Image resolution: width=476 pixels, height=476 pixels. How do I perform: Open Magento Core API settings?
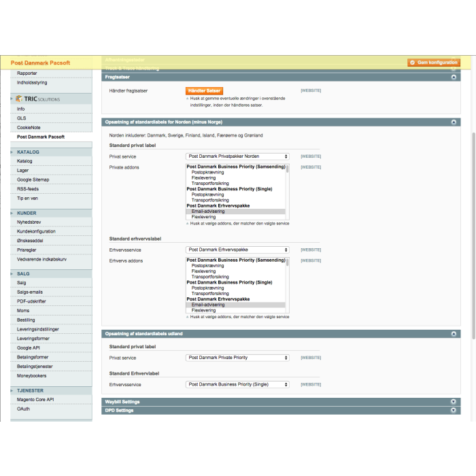coord(35,400)
